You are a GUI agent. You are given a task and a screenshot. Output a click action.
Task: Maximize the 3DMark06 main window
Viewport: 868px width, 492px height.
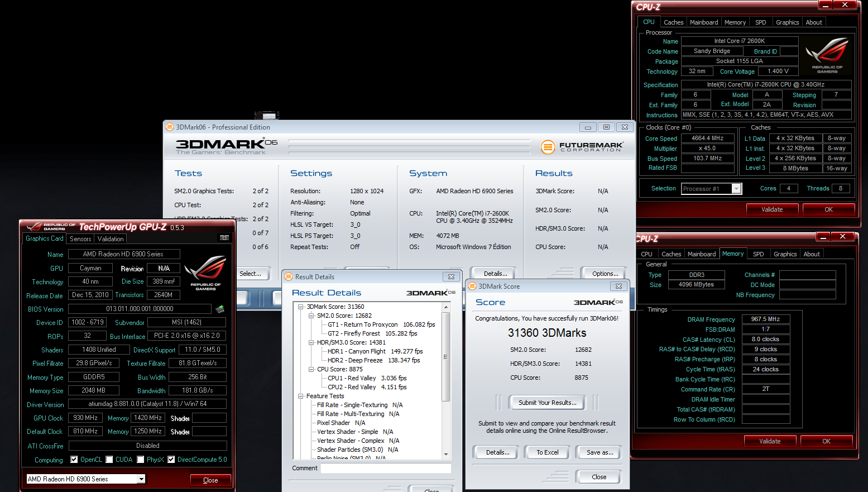(606, 127)
